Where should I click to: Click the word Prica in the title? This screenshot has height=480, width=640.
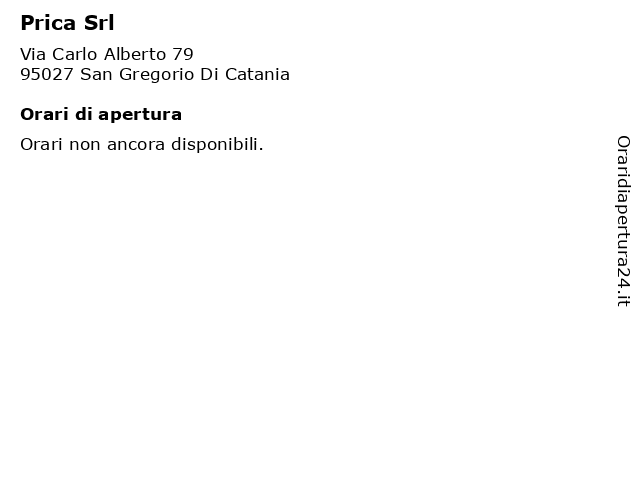48,23
